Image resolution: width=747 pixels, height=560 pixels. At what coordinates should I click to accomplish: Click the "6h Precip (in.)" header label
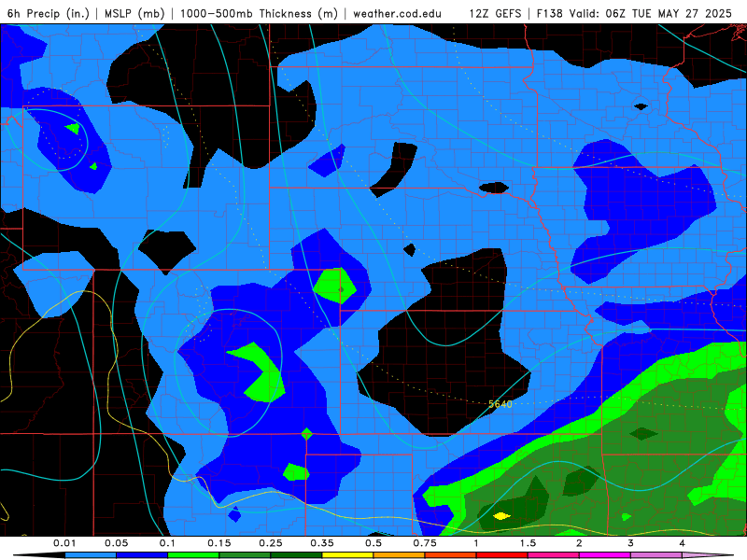pos(49,13)
